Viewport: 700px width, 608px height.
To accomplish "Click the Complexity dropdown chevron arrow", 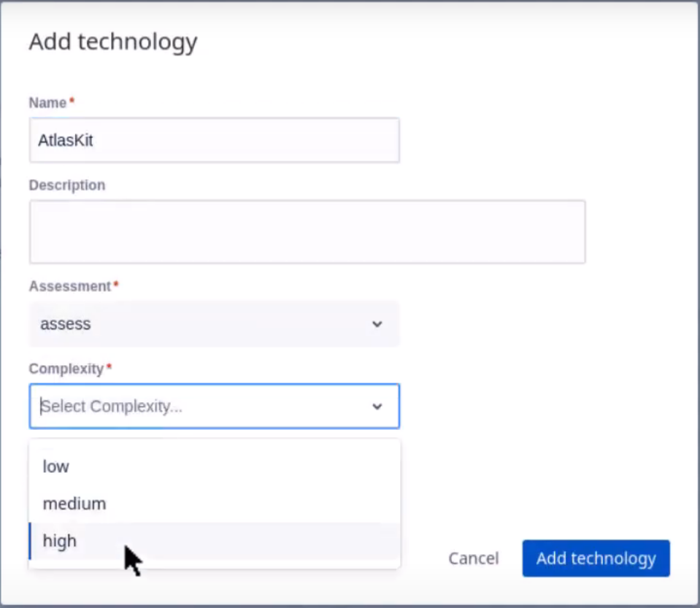I will point(377,407).
